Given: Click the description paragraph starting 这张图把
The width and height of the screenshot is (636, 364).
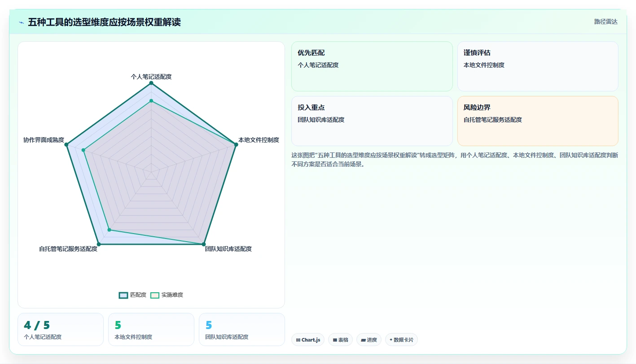Looking at the screenshot, I should pos(455,160).
